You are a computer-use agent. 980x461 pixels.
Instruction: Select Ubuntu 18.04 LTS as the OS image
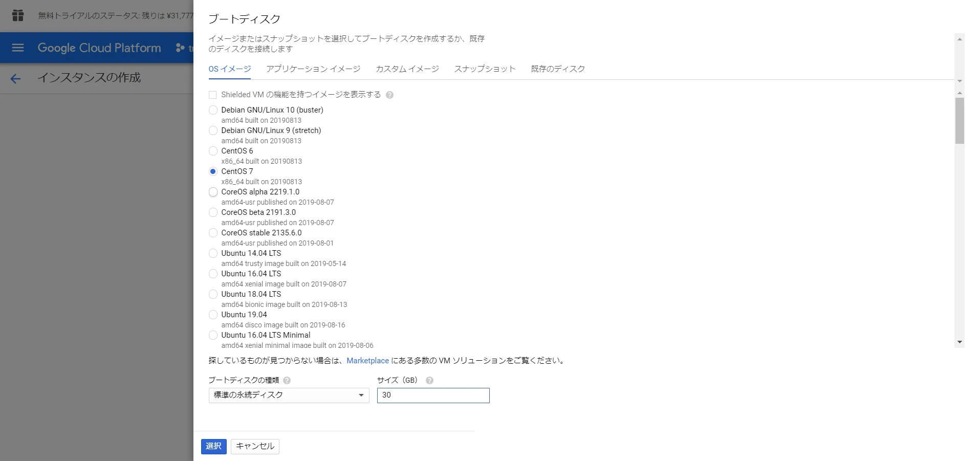click(x=213, y=294)
